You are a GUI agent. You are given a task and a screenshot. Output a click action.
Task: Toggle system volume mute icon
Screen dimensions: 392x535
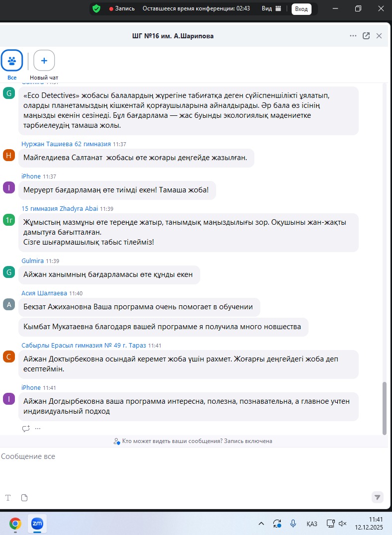(x=342, y=524)
